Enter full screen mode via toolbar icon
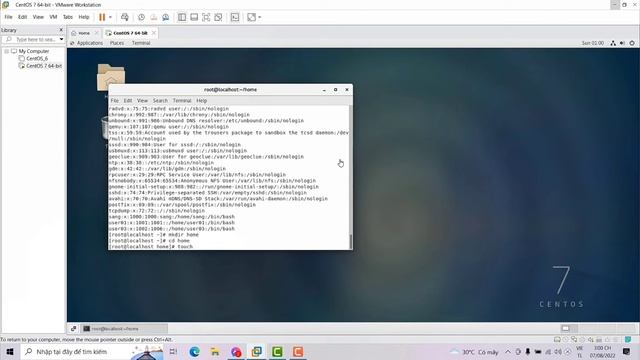 (x=206, y=17)
